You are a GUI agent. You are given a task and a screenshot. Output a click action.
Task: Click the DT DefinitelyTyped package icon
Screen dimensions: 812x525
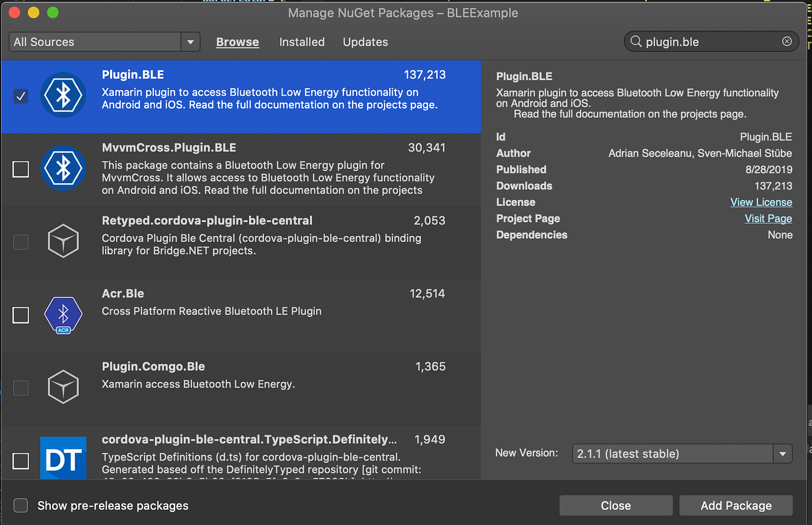tap(63, 458)
